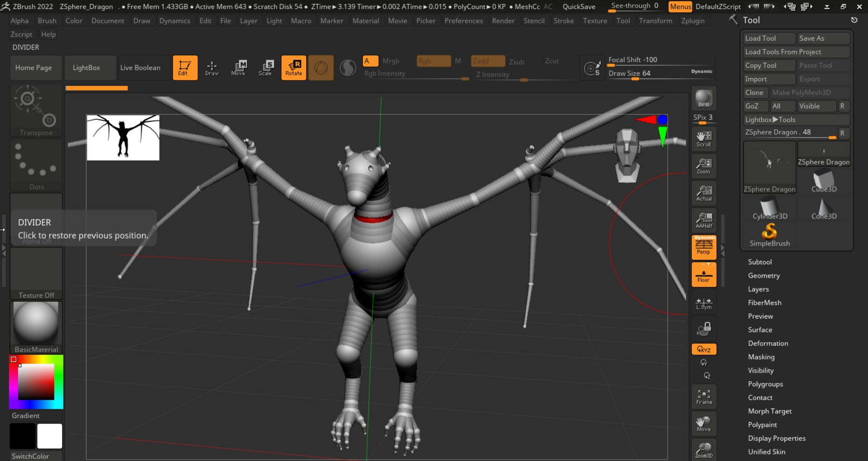Click the Focal Shift slider

pyautogui.click(x=660, y=61)
